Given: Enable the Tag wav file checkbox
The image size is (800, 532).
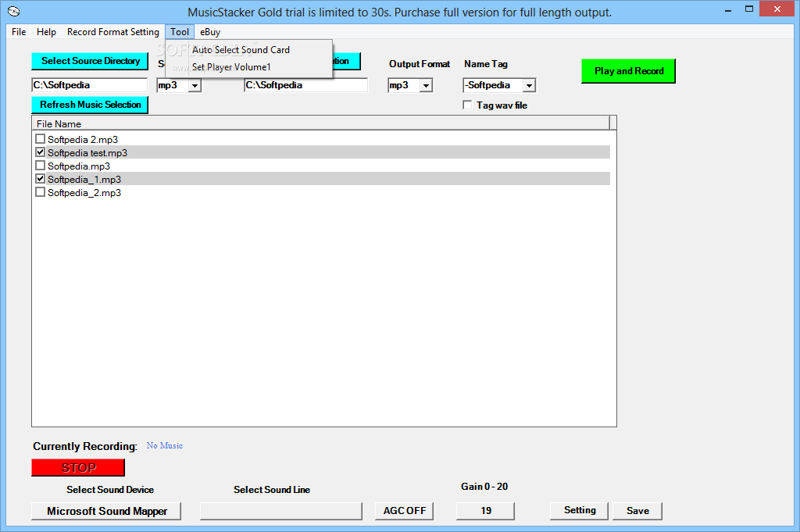Looking at the screenshot, I should 467,105.
